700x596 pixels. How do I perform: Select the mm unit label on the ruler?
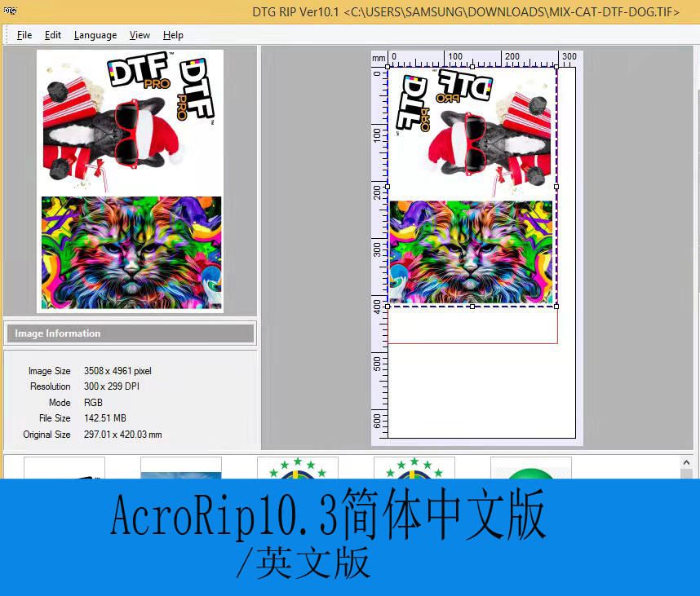[x=379, y=57]
